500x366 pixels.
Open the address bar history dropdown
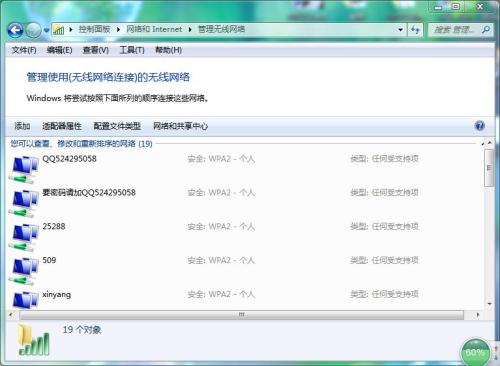pyautogui.click(x=401, y=30)
